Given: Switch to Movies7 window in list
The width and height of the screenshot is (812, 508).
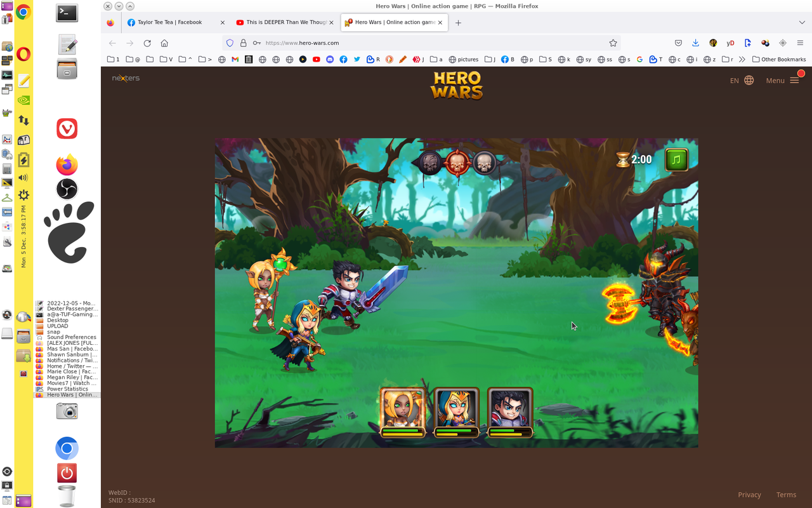Looking at the screenshot, I should click(68, 384).
